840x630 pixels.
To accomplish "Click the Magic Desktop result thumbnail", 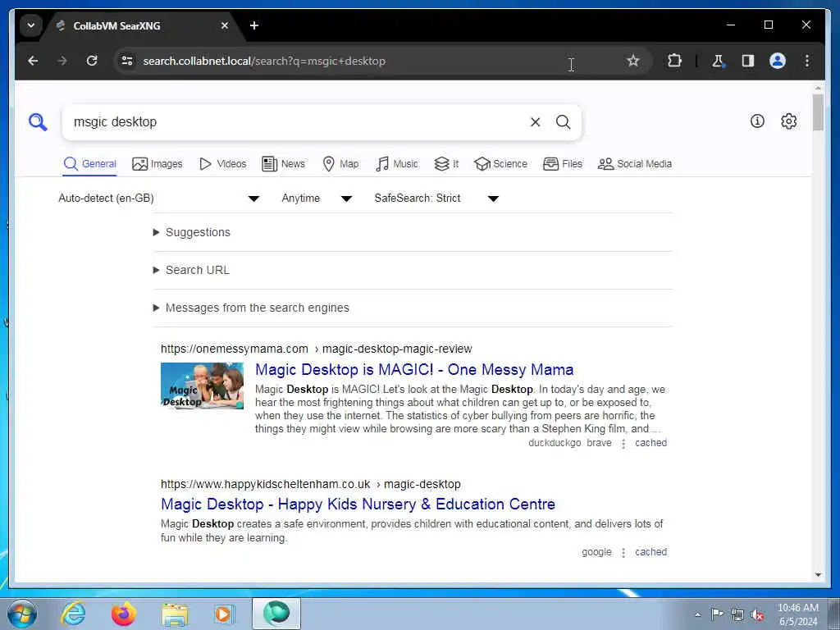I will coord(202,386).
